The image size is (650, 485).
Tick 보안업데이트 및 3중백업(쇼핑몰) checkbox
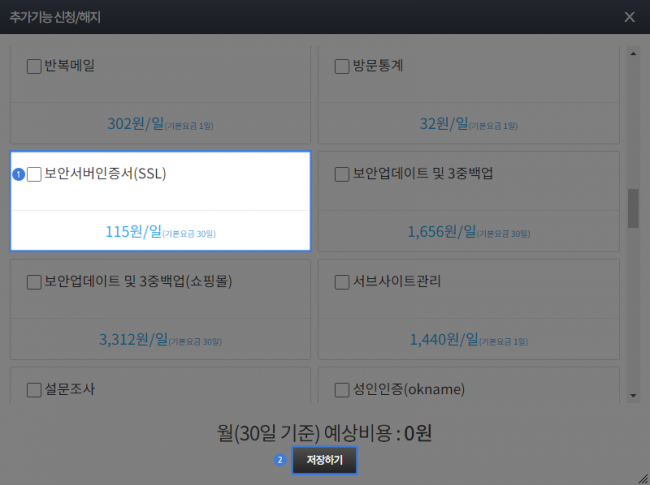click(x=33, y=282)
